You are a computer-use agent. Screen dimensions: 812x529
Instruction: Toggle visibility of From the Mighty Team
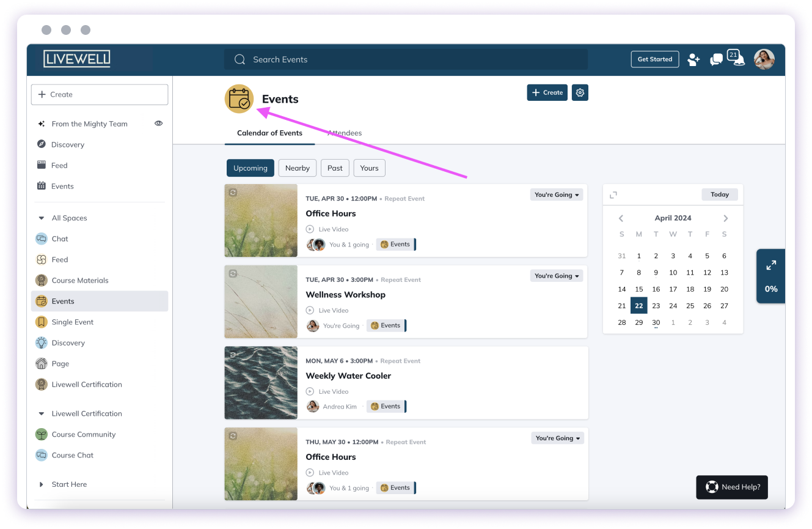[158, 123]
